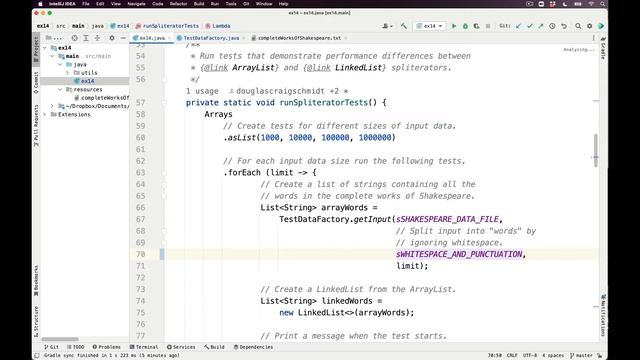
Task: Open Project panel options gear
Action: [x=112, y=38]
